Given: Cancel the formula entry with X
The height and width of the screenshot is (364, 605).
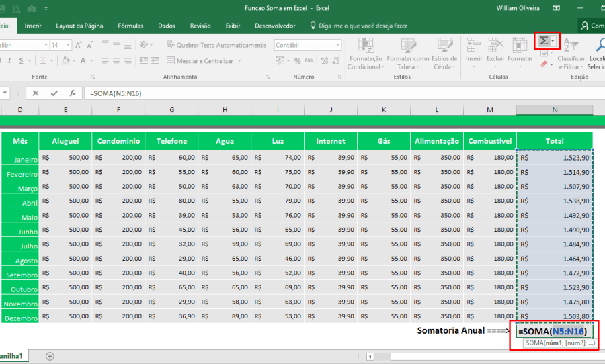Looking at the screenshot, I should coord(36,93).
